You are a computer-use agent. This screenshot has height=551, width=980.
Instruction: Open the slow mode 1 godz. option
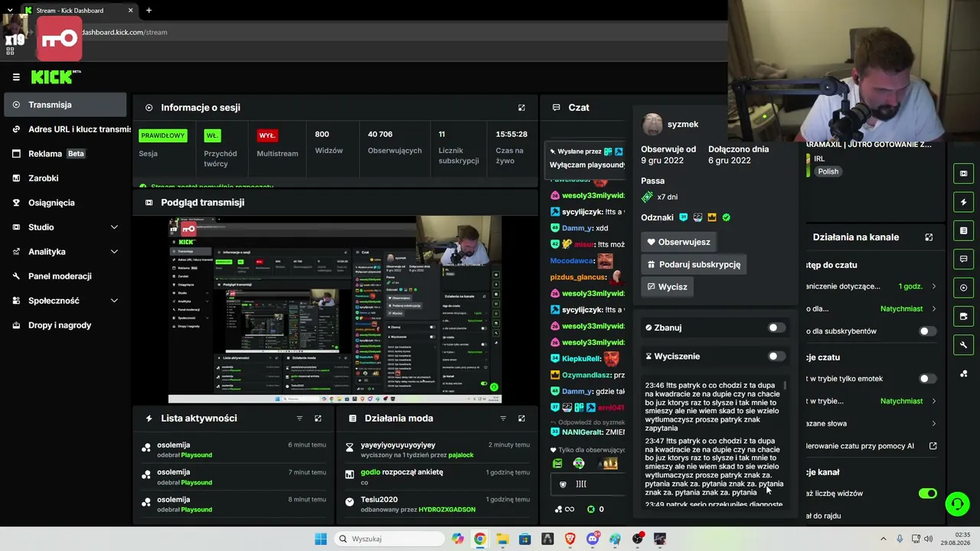point(910,286)
